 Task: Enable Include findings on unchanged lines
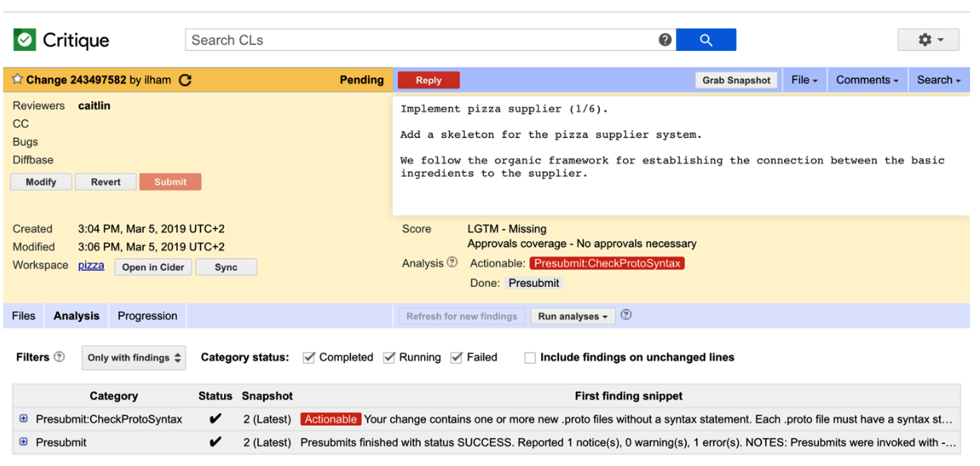coord(530,357)
